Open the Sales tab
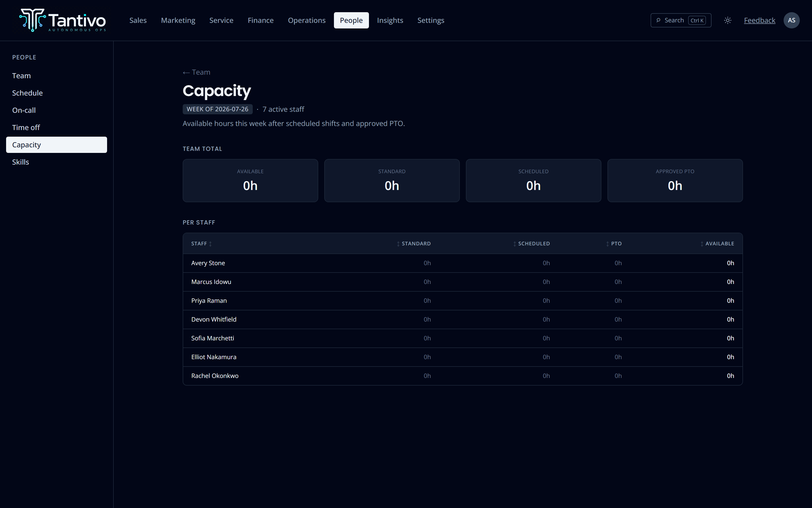The height and width of the screenshot is (508, 812). tap(138, 20)
